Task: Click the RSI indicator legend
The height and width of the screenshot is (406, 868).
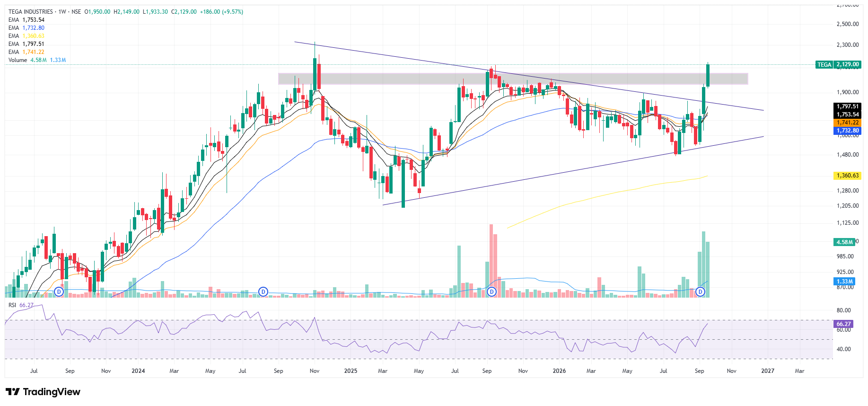Action: (x=21, y=305)
